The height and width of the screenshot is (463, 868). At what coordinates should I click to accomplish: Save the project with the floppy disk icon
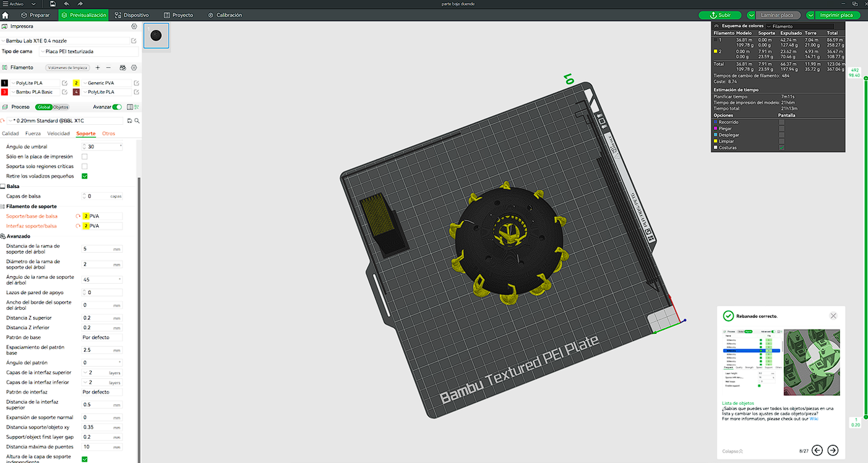pyautogui.click(x=53, y=4)
